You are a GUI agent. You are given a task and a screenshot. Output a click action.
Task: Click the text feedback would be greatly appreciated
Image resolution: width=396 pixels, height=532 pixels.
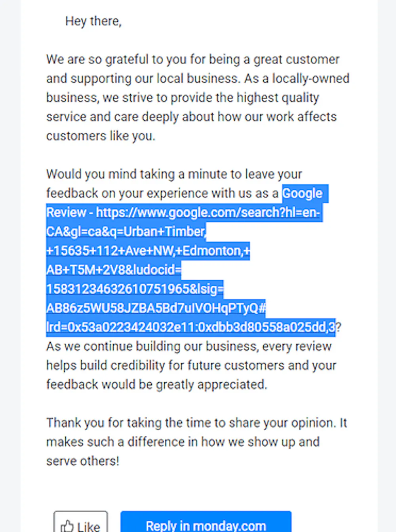tap(156, 385)
